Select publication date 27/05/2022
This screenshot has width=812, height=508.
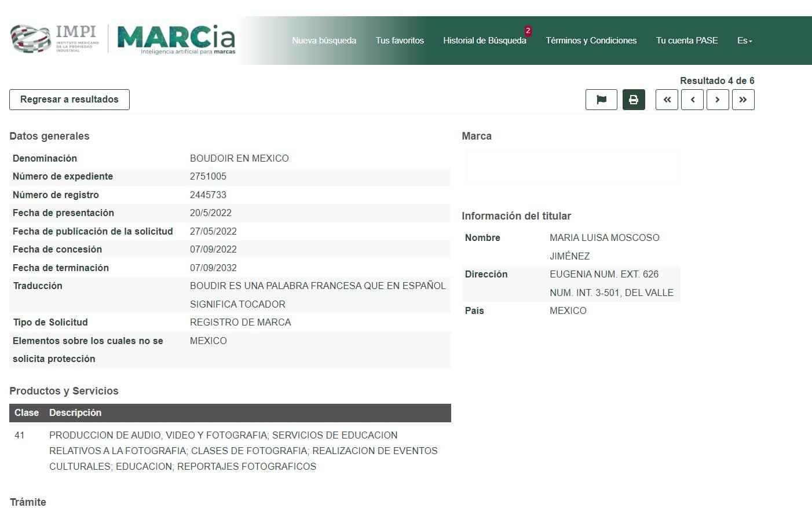click(213, 231)
